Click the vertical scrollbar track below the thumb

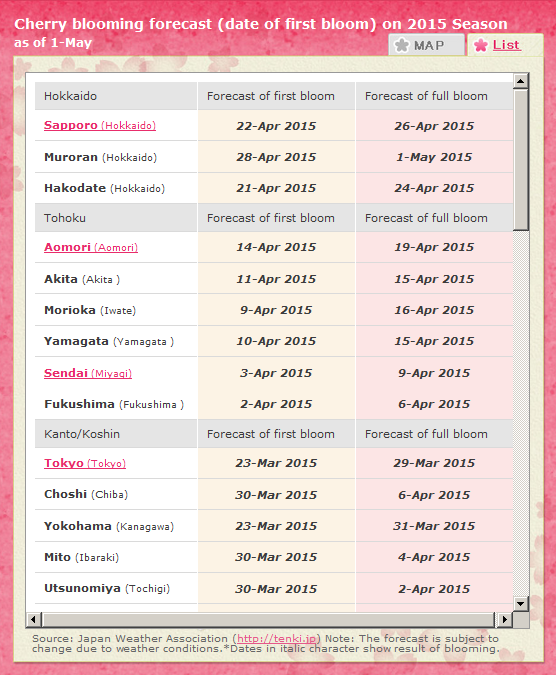click(x=521, y=413)
